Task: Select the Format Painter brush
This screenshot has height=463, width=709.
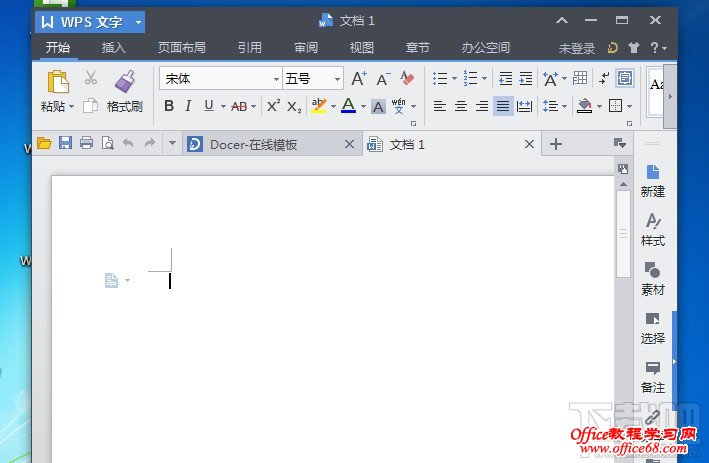Action: coord(125,81)
